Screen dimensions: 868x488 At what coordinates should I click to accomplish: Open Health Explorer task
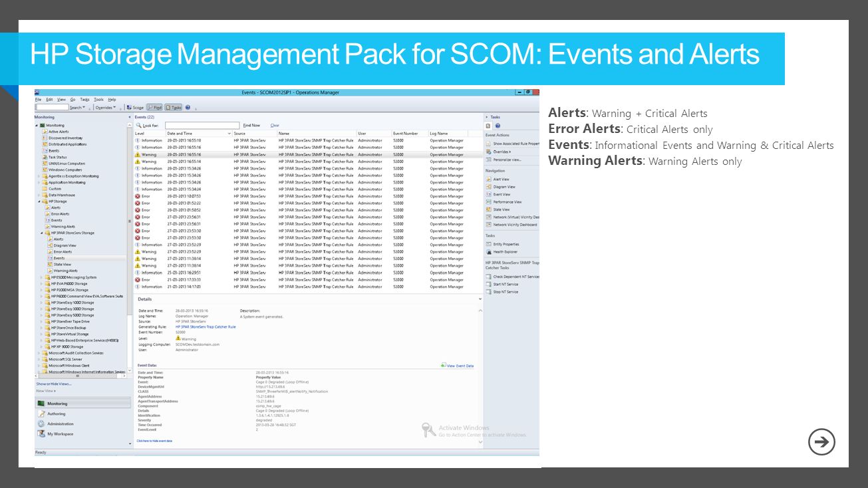[x=502, y=252]
